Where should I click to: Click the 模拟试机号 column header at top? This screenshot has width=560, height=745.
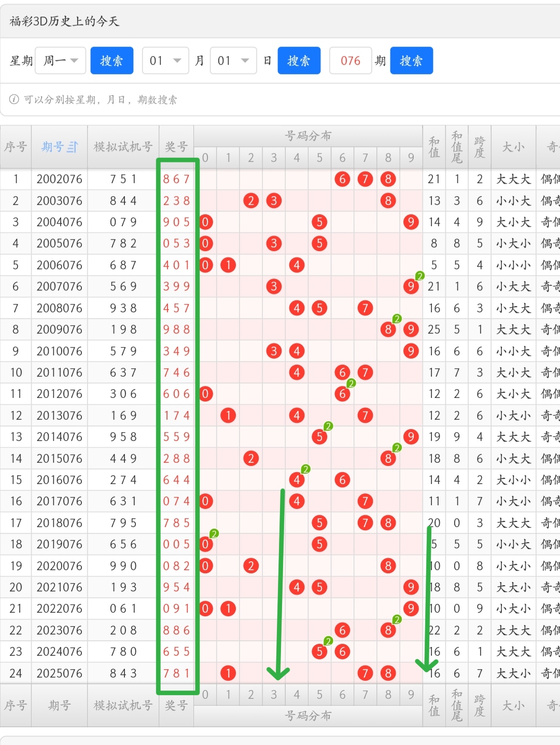tap(123, 147)
